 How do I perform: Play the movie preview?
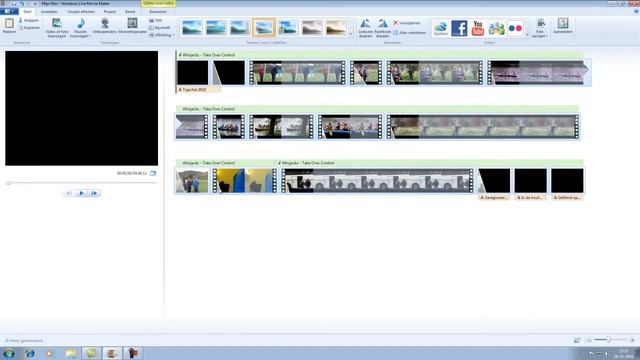[81, 193]
